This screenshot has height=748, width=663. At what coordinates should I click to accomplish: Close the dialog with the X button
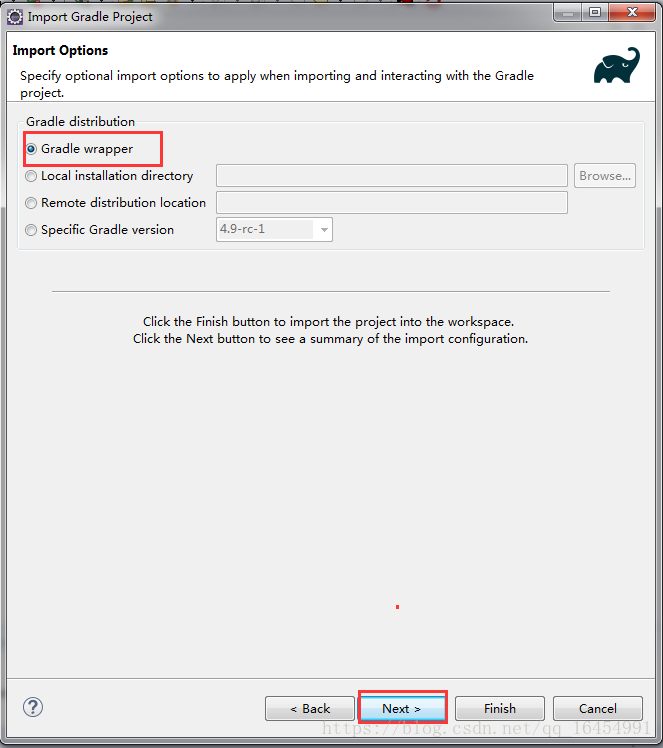point(632,13)
